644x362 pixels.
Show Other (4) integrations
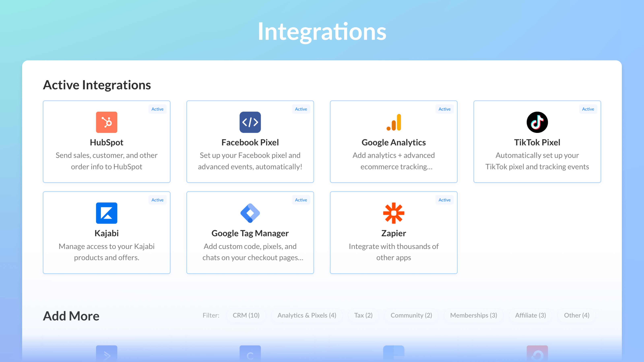pyautogui.click(x=577, y=315)
